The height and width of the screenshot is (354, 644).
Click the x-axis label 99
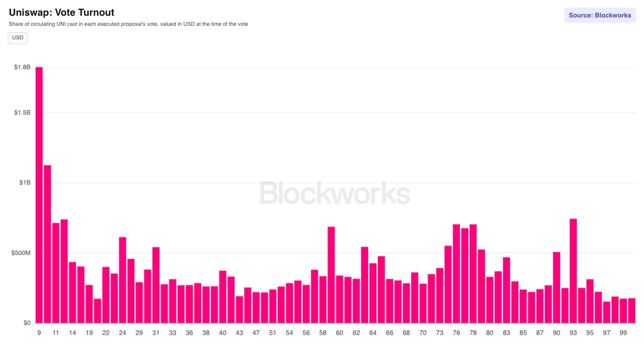[x=623, y=333]
